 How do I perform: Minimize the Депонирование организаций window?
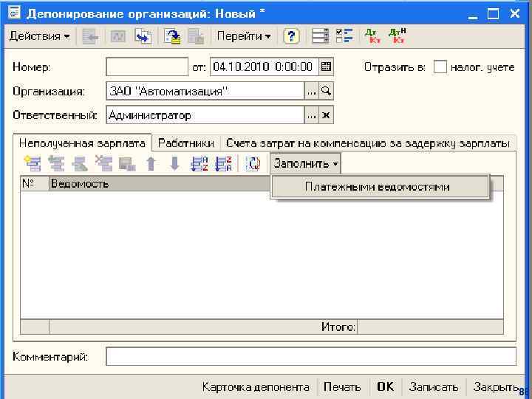click(x=473, y=14)
